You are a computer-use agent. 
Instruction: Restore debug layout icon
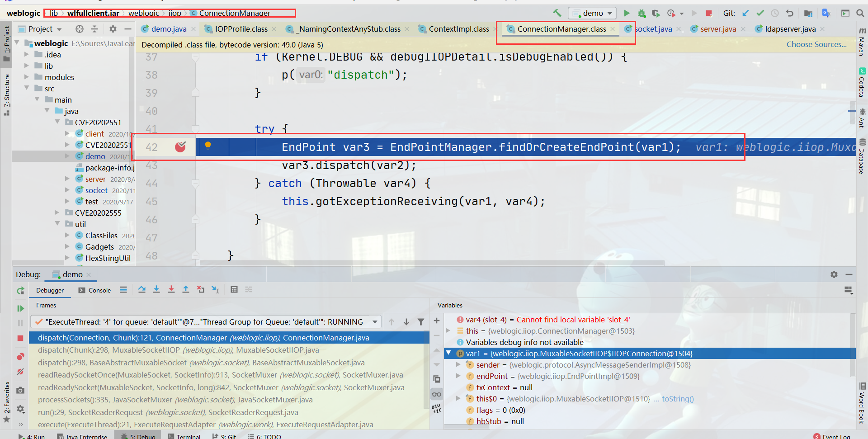(849, 290)
